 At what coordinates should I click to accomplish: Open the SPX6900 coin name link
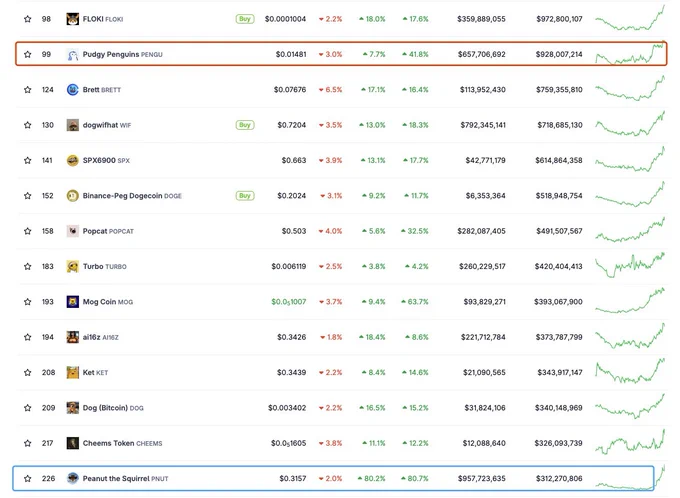click(x=106, y=161)
